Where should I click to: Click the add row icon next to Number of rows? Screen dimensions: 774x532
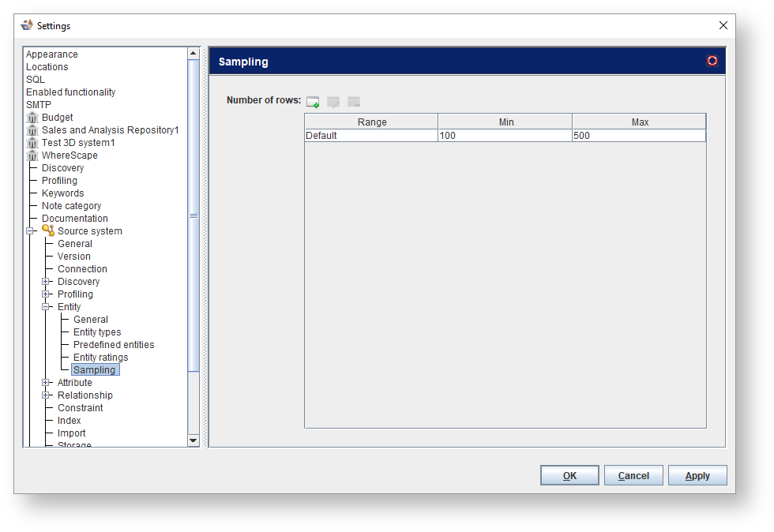[x=313, y=102]
